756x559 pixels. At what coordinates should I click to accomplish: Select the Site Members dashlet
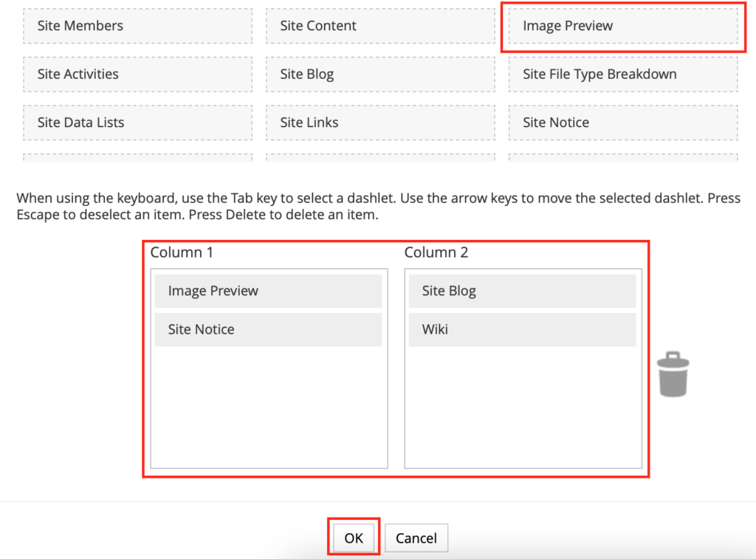click(137, 26)
